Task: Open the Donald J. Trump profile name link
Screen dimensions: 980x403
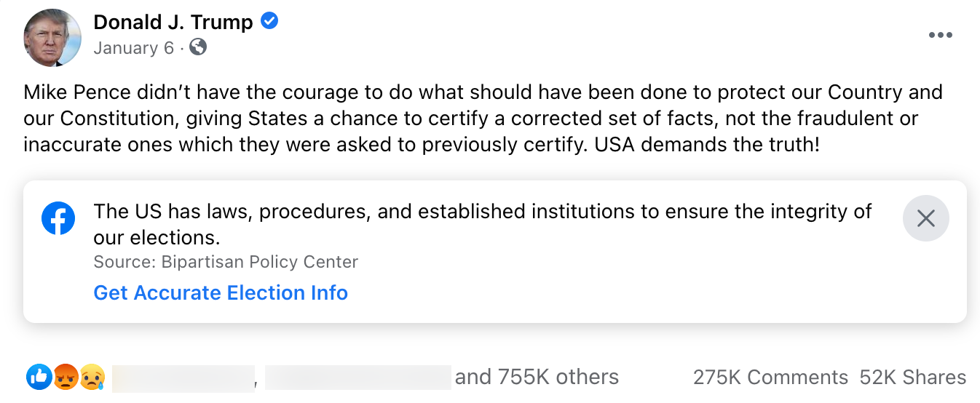Action: (173, 23)
